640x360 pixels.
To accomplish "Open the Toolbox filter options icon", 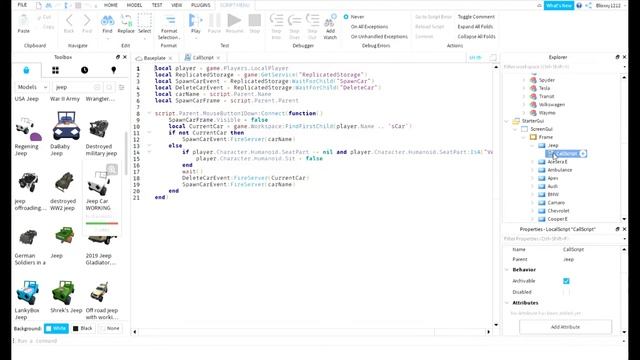I will (122, 87).
